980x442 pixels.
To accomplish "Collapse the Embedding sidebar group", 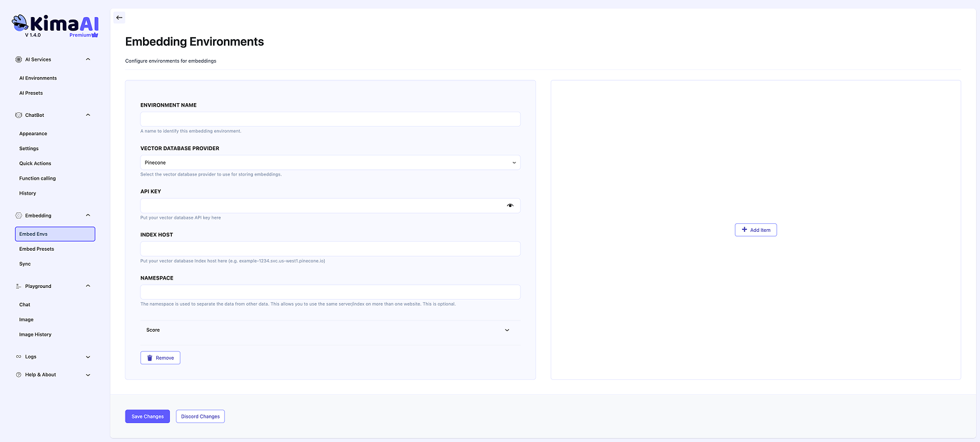I will (x=88, y=215).
